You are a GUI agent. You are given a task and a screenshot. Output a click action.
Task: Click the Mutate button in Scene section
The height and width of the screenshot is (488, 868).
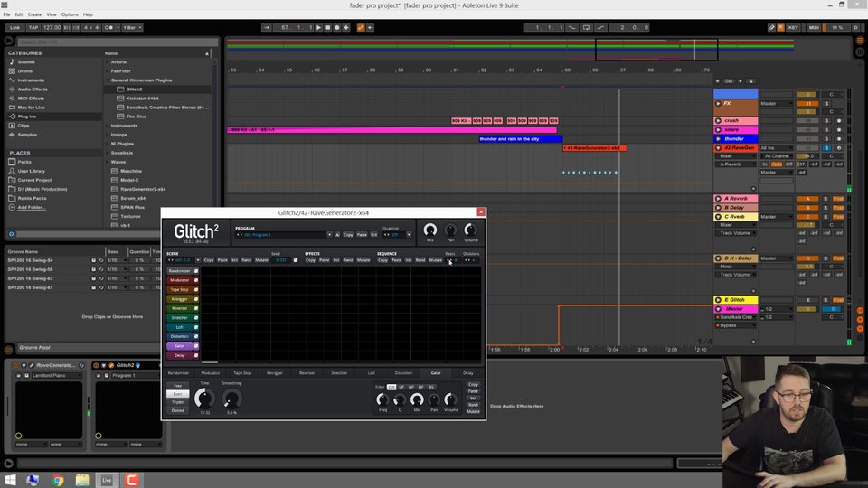pos(261,260)
